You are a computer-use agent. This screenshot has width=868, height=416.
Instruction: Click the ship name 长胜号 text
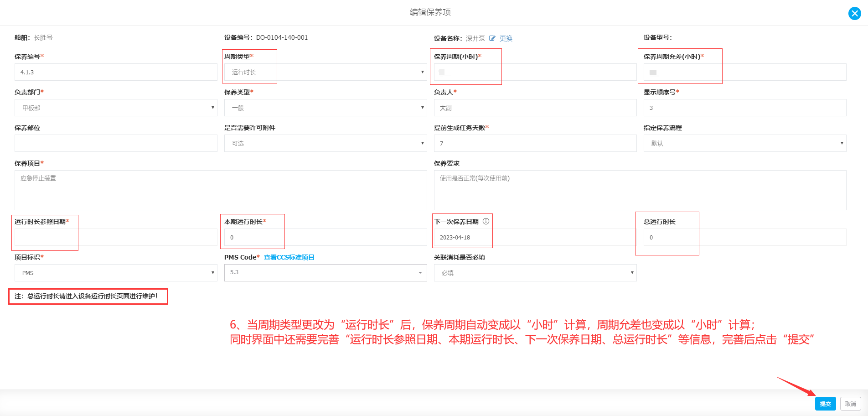click(43, 37)
